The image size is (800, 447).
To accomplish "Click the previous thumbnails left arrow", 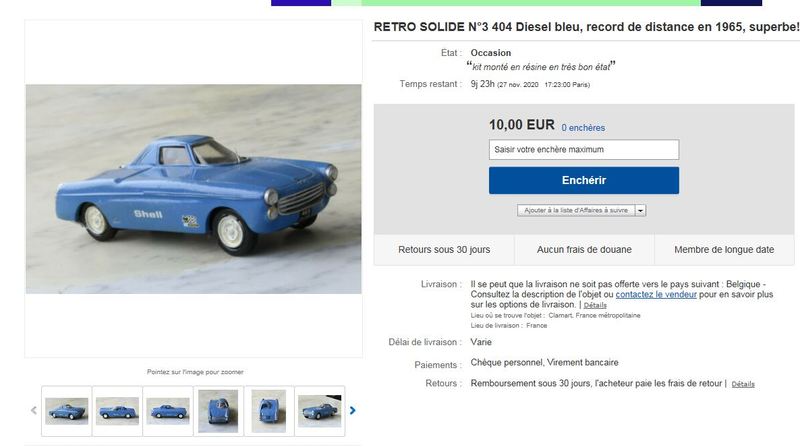I will tap(34, 410).
